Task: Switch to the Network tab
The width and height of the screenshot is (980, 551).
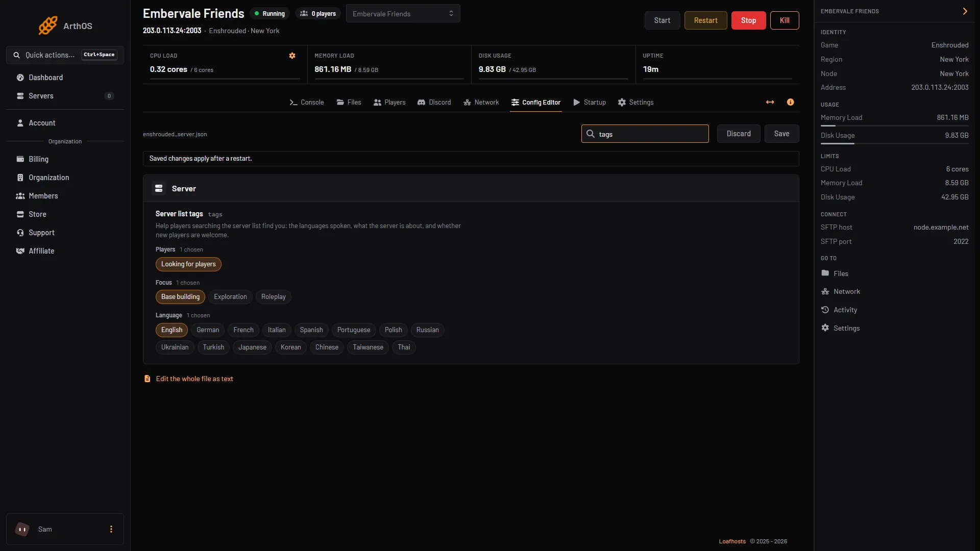Action: click(x=481, y=102)
